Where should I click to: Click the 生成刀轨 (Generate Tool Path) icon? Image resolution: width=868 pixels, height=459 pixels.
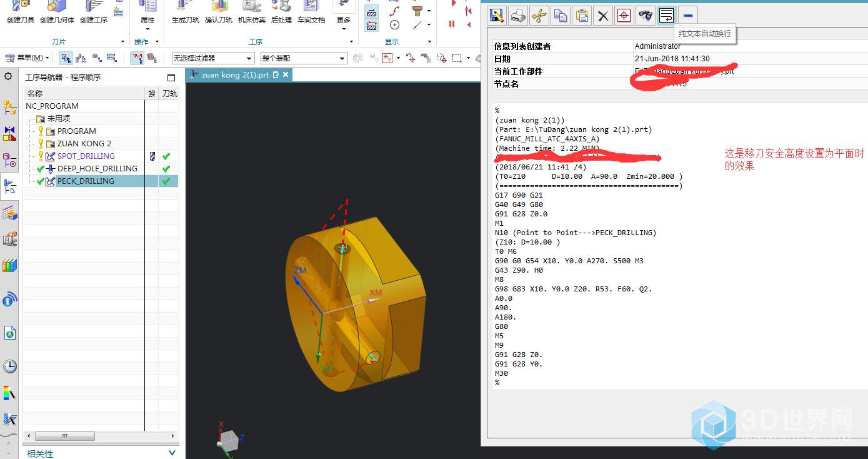tap(186, 12)
